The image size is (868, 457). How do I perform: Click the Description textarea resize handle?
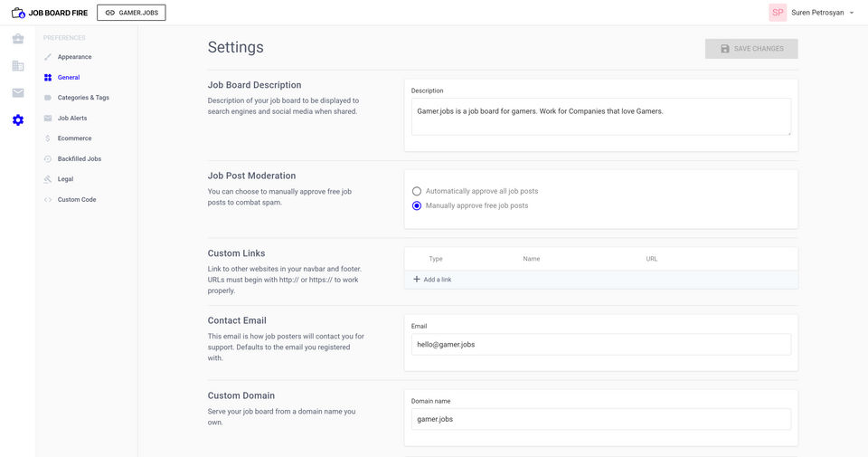pyautogui.click(x=788, y=132)
